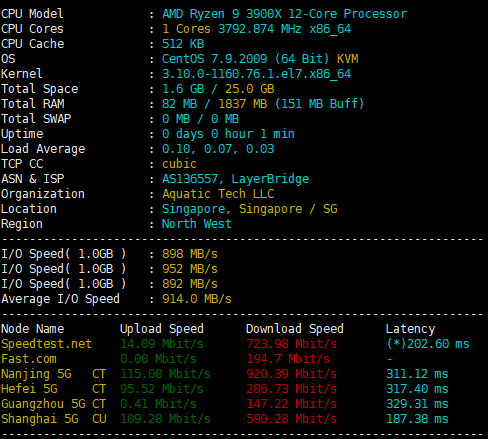488x439 pixels.
Task: Click the Total SWAP label
Action: [36, 119]
